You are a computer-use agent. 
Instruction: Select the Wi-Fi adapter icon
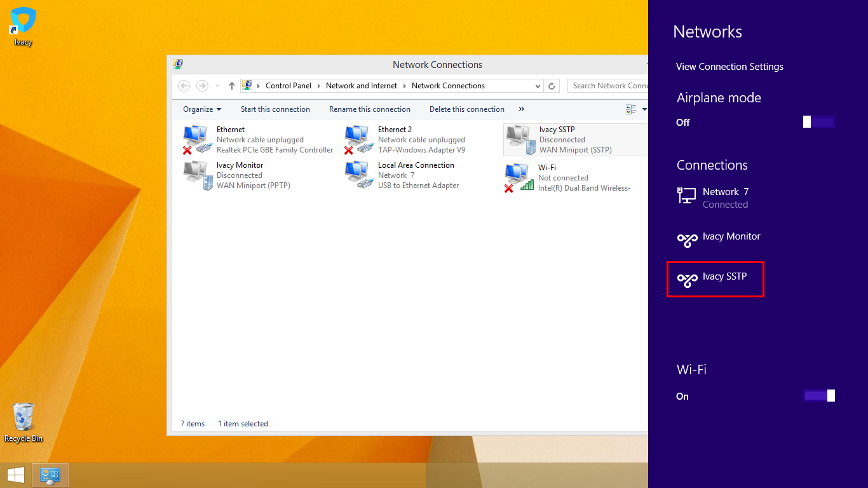tap(519, 178)
